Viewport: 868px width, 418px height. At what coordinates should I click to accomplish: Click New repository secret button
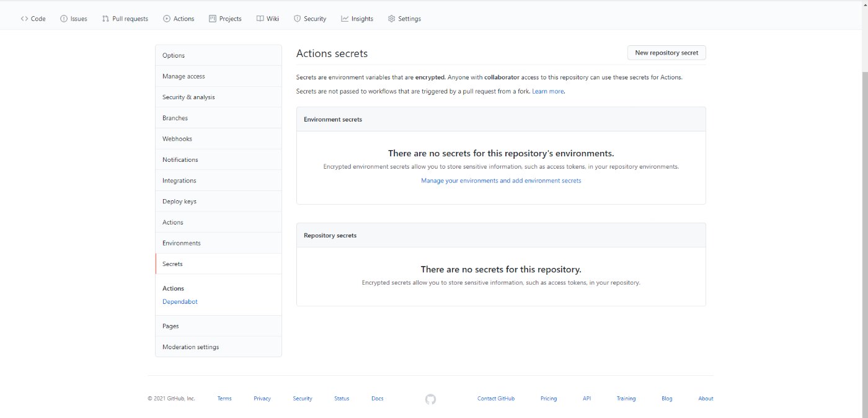666,53
